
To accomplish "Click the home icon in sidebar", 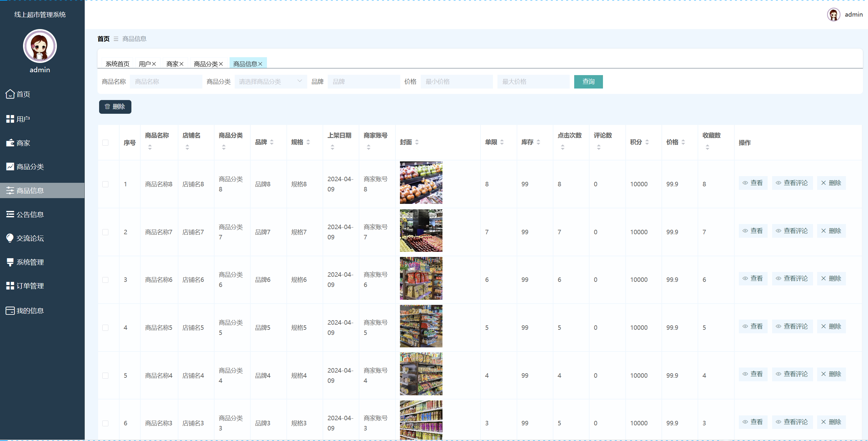I will 10,94.
